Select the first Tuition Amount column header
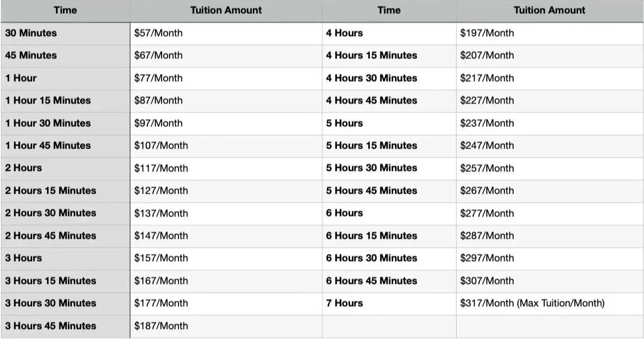 226,10
